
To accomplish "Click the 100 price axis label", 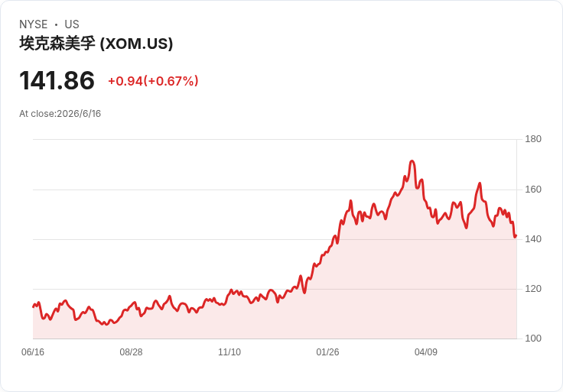I will click(x=533, y=339).
